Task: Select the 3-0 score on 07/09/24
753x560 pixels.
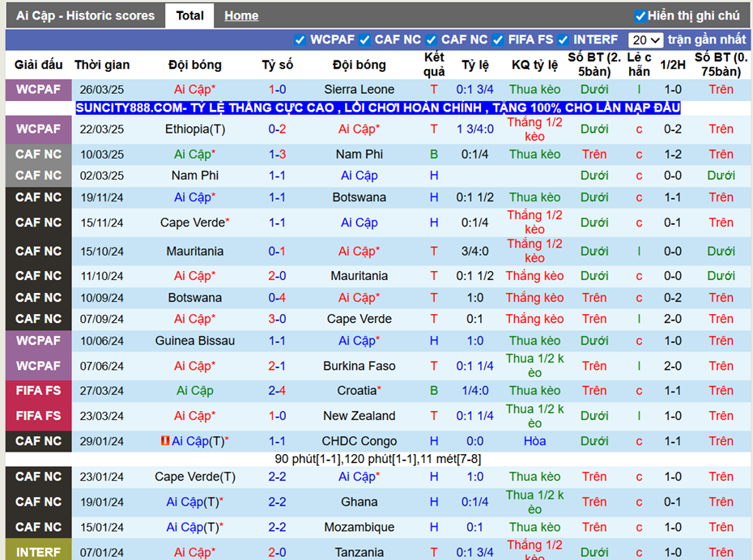Action: [x=277, y=319]
